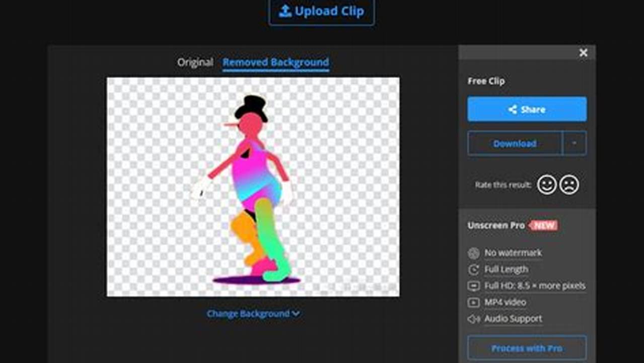Click the sad face to rate negatively

pyautogui.click(x=568, y=185)
